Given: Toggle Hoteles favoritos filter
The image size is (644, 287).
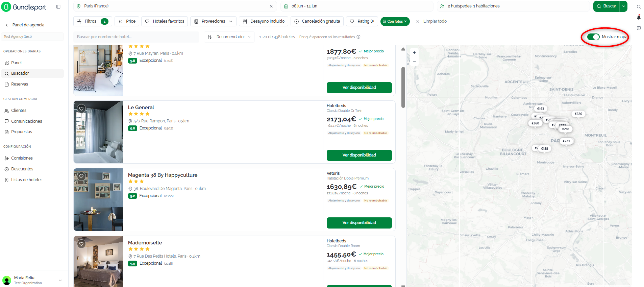Looking at the screenshot, I should click(x=165, y=21).
